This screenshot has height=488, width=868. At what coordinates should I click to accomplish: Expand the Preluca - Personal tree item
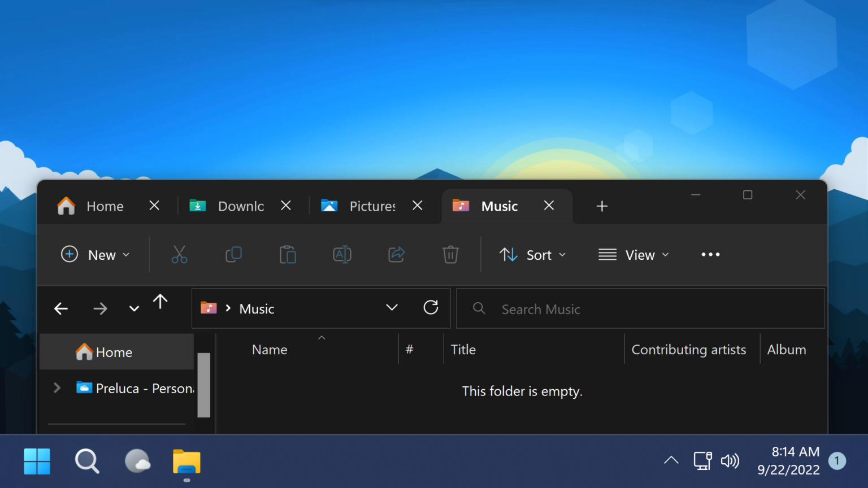[x=56, y=388]
